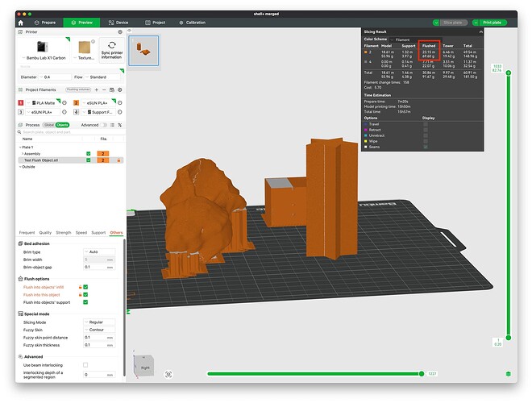Uncheck Flush into objects' support
Viewport: 532px width, 403px height.
tap(85, 302)
